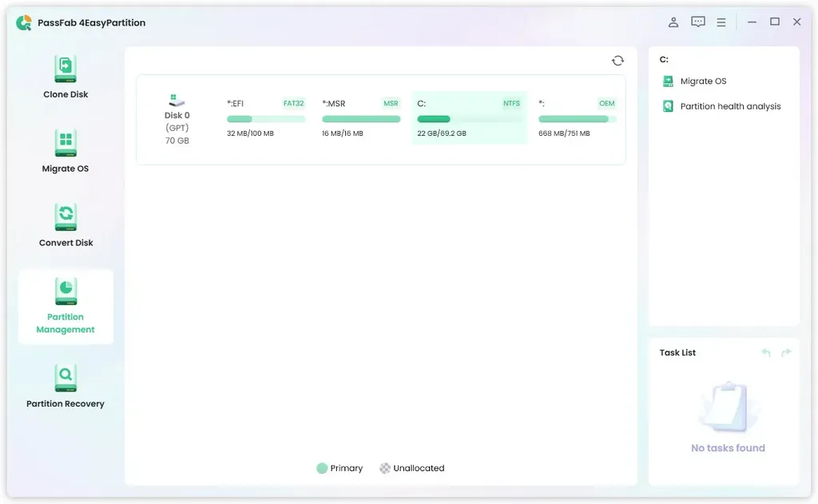Click the 22 GB/69.2 GB size text
The height and width of the screenshot is (504, 818).
[441, 133]
